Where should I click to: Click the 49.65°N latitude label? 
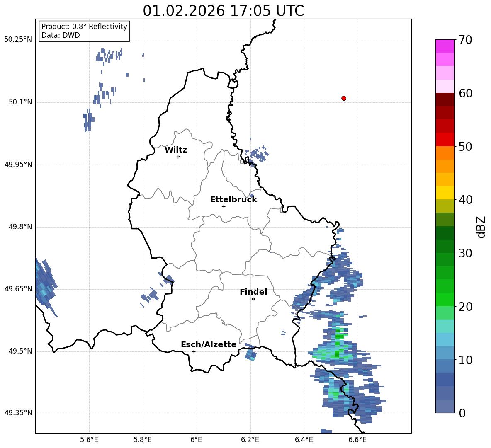pos(18,289)
